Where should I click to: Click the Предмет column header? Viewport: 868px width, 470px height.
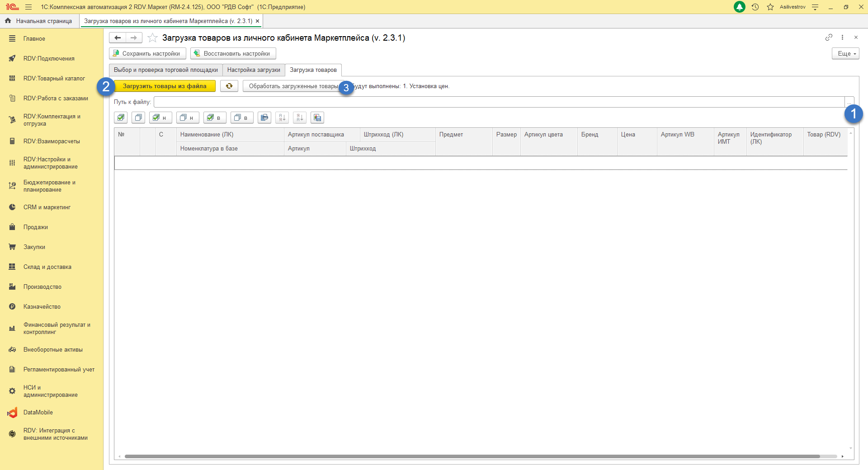click(464, 141)
